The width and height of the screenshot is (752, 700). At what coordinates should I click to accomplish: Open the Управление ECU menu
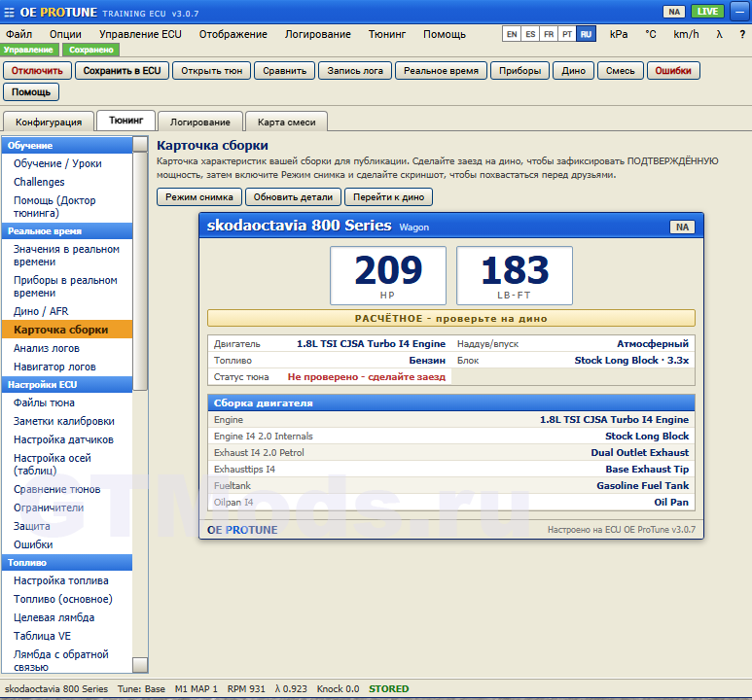click(140, 34)
